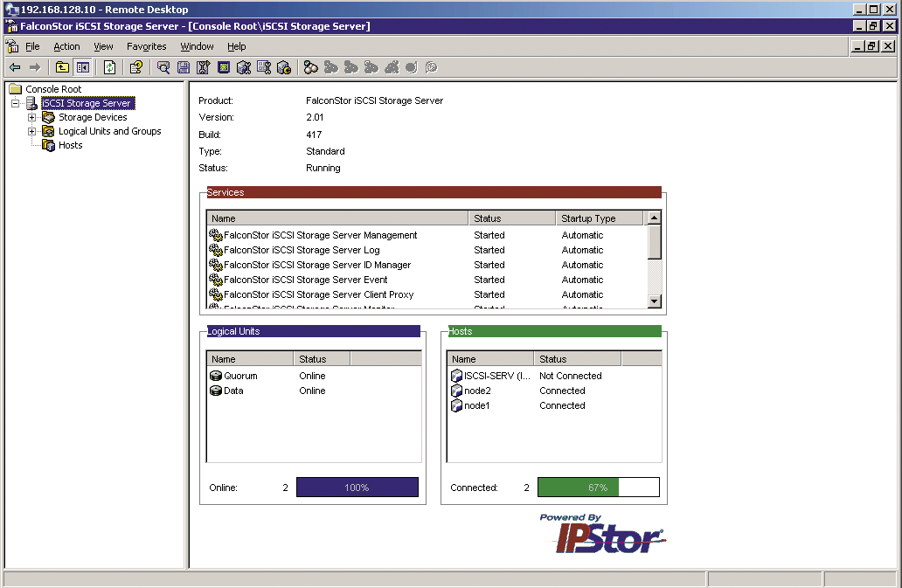Click Hosts panel Name column header
This screenshot has height=588, width=902.
(x=490, y=359)
